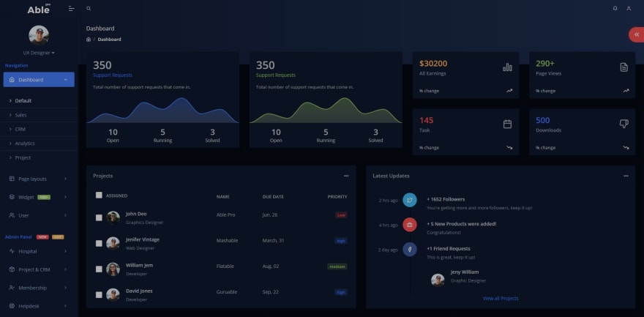
Task: Click the Helpdesk icon in sidebar
Action: (x=12, y=306)
